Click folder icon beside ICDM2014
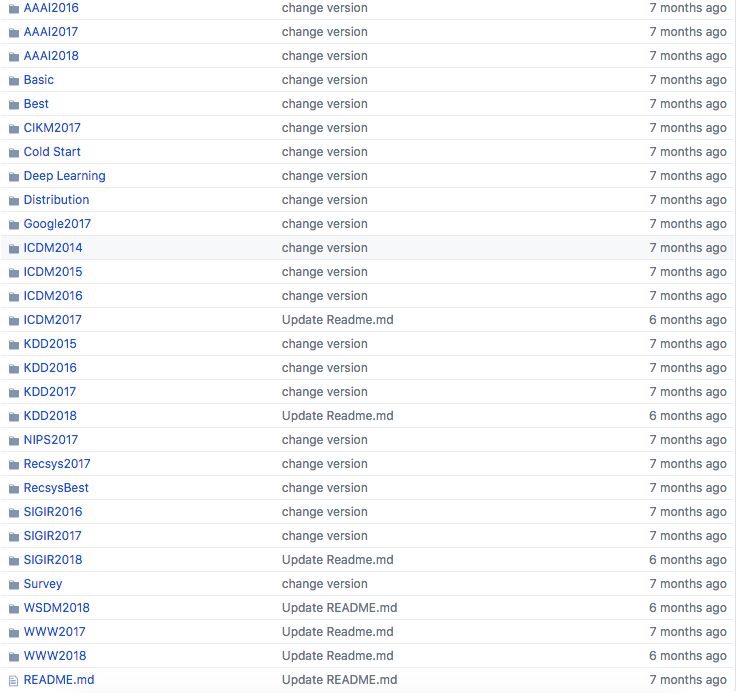 pyautogui.click(x=14, y=249)
